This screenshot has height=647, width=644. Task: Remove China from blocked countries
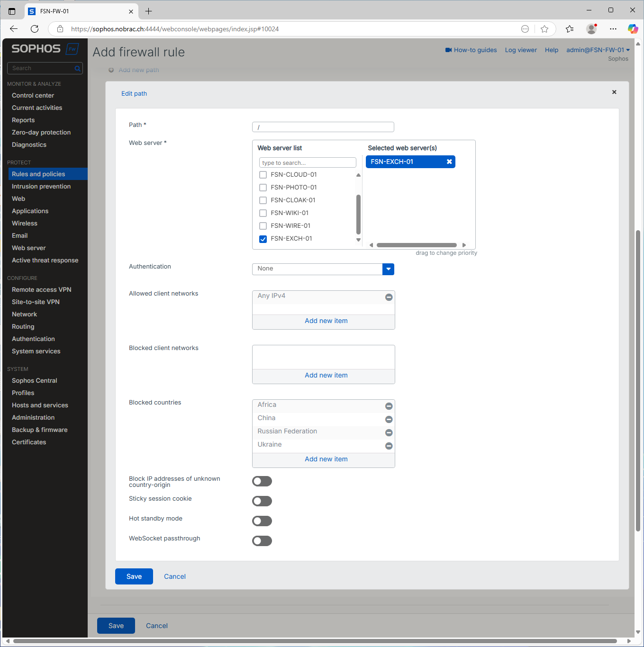[x=389, y=419]
